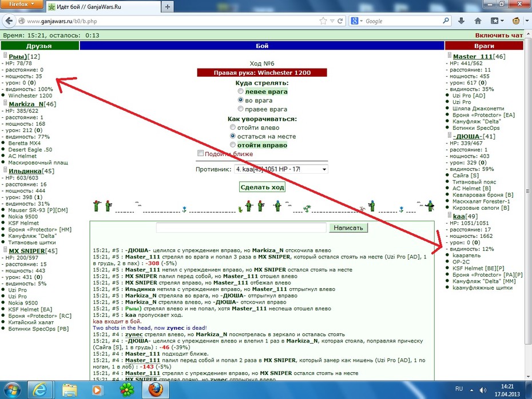The image size is (532, 399).
Task: Open Ильдинка profile link in friends
Action: [x=25, y=171]
